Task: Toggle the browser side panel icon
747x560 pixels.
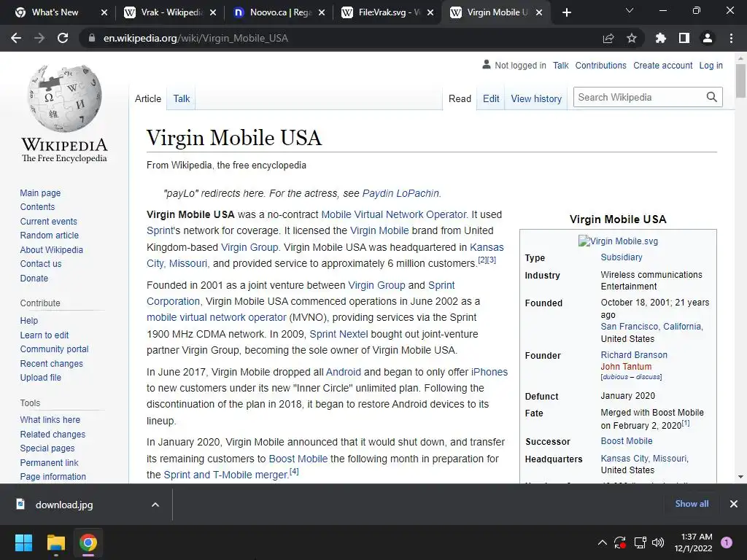Action: [x=684, y=38]
